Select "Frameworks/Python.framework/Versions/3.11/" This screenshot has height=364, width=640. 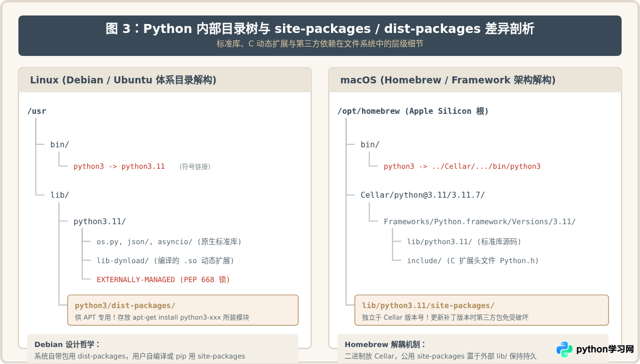click(x=479, y=222)
